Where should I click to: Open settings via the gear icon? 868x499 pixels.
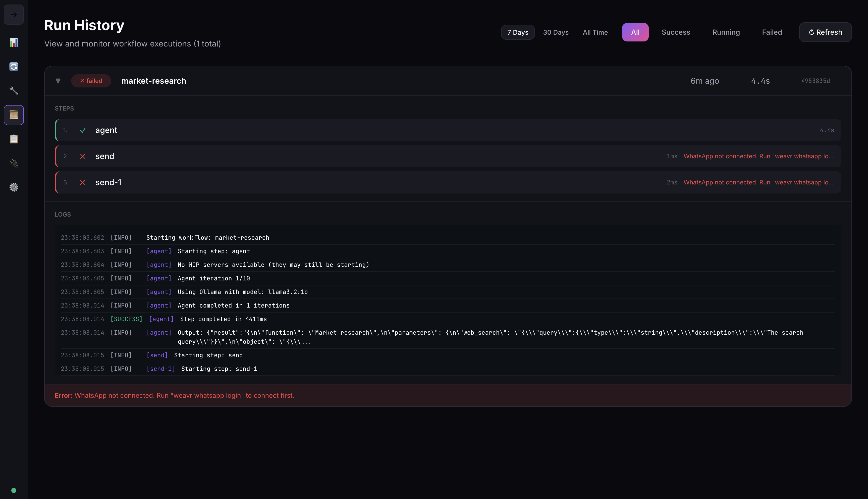point(14,187)
